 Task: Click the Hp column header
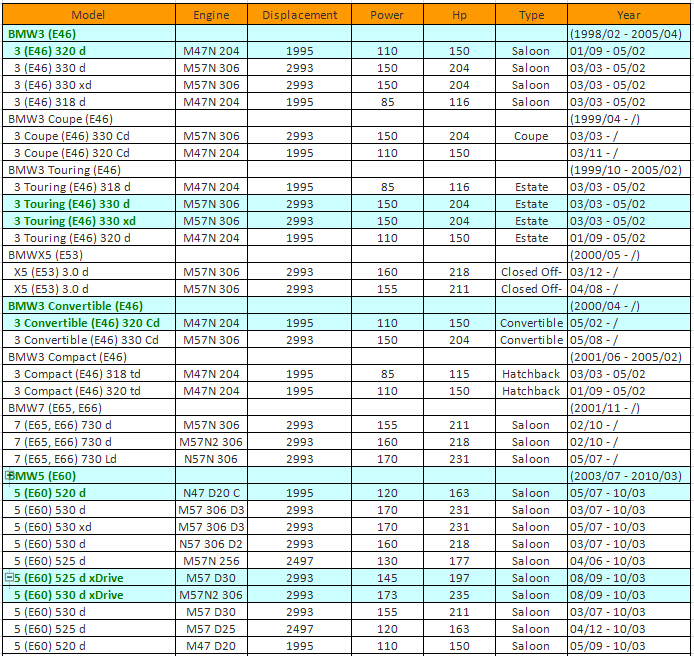pyautogui.click(x=459, y=15)
